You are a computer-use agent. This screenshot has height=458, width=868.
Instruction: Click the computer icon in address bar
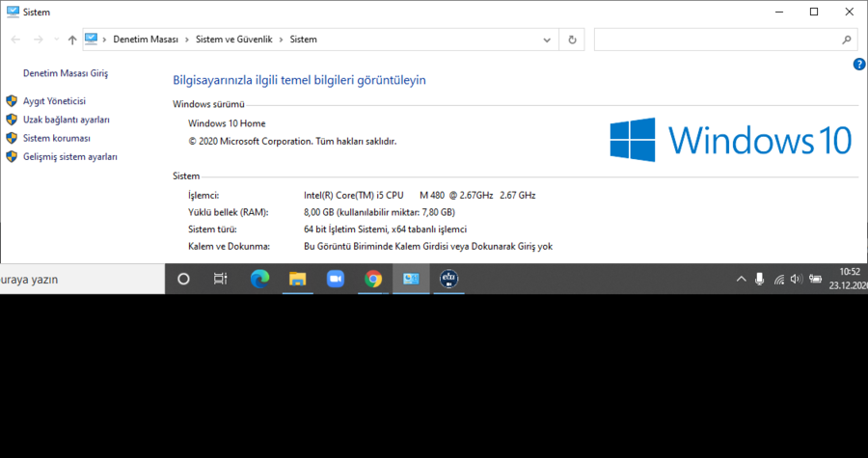pyautogui.click(x=92, y=39)
